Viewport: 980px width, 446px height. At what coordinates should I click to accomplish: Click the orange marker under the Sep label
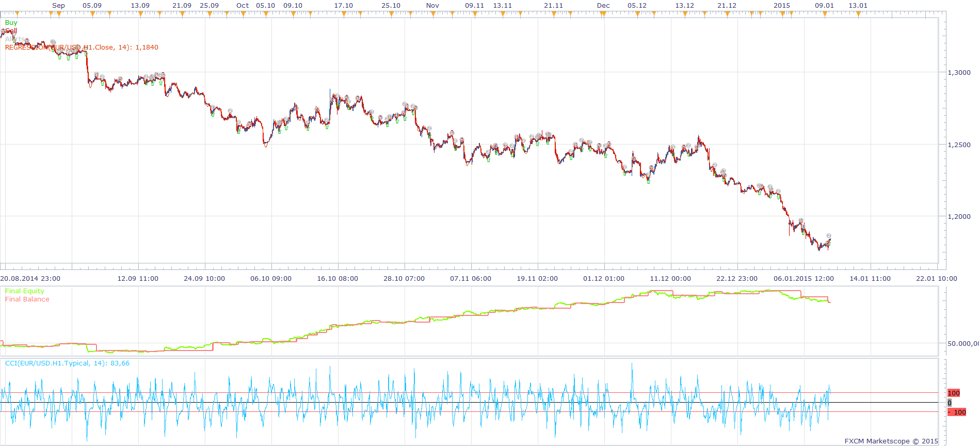coord(59,14)
